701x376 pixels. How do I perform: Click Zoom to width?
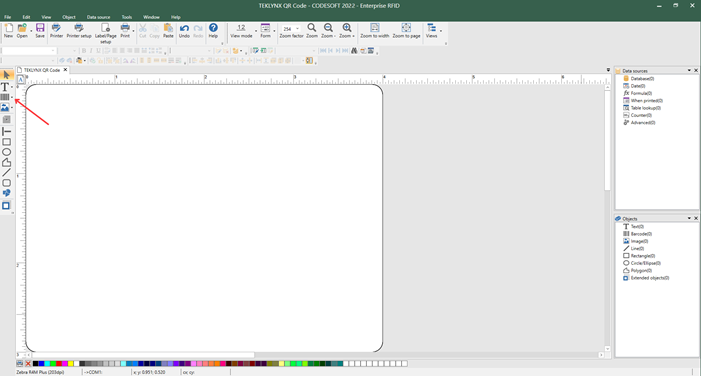[375, 31]
